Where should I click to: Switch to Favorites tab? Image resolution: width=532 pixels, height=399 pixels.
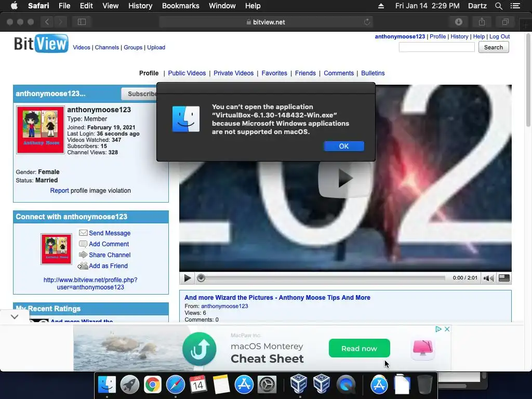pos(274,73)
